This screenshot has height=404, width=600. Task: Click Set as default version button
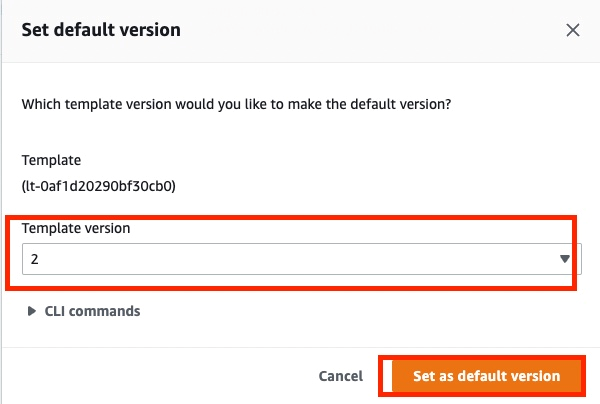coord(486,376)
